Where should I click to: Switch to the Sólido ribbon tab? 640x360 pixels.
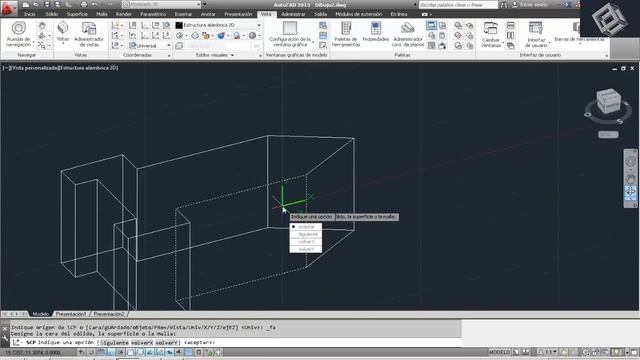point(51,14)
